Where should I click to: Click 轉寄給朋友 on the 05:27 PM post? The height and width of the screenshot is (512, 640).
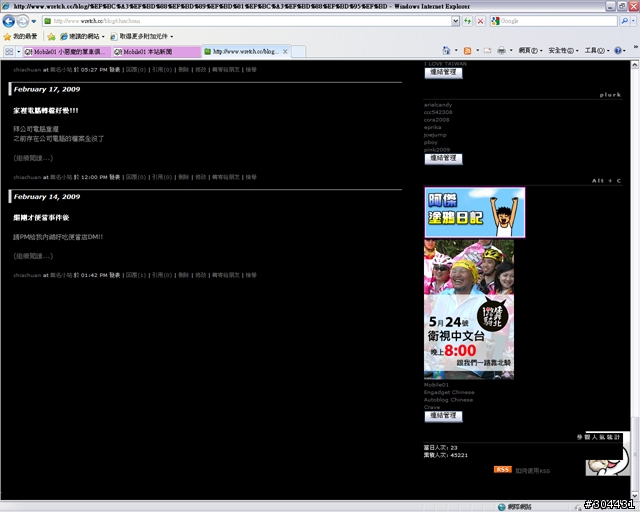[x=226, y=70]
